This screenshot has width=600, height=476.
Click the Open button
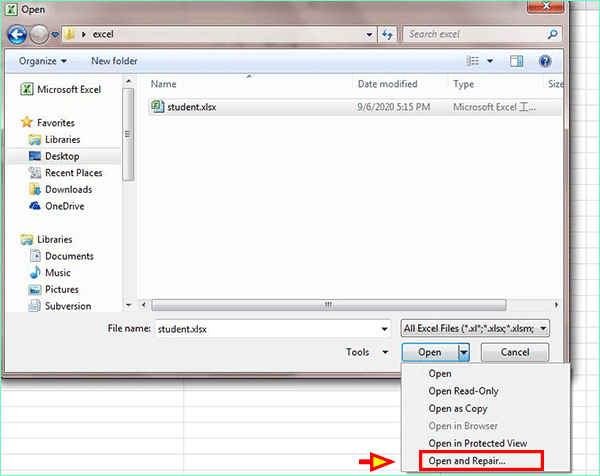click(429, 352)
